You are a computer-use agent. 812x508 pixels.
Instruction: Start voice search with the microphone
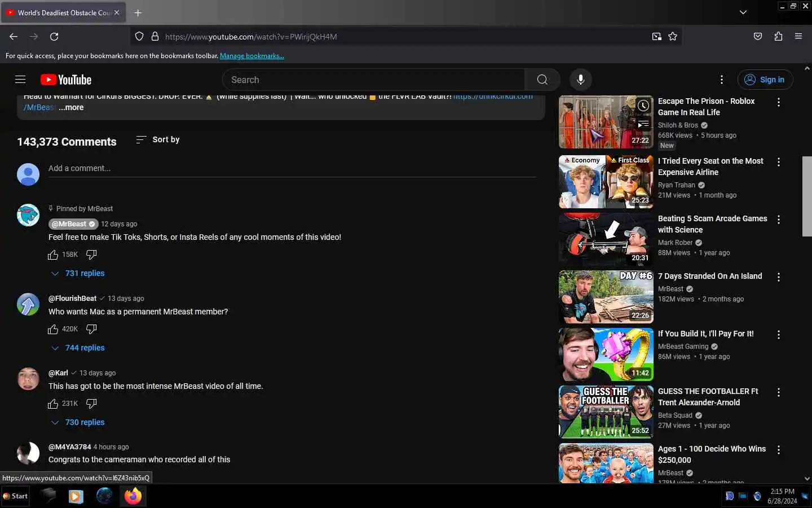pyautogui.click(x=580, y=80)
